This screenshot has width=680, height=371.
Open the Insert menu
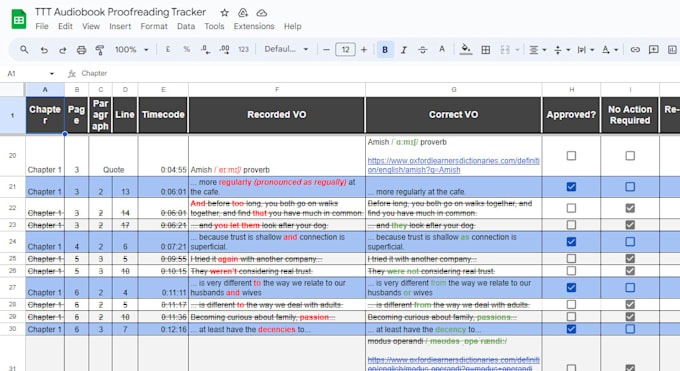(120, 26)
